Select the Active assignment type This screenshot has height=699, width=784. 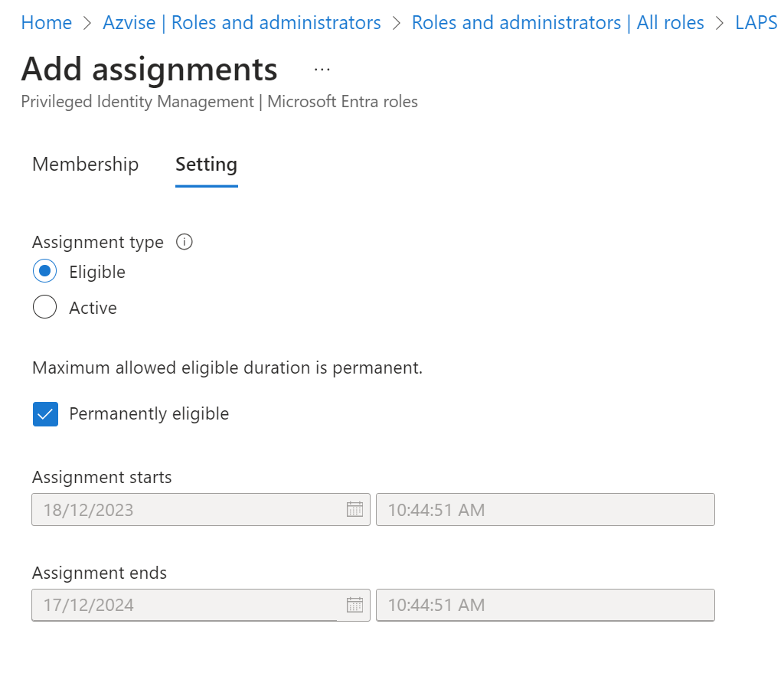click(x=44, y=307)
